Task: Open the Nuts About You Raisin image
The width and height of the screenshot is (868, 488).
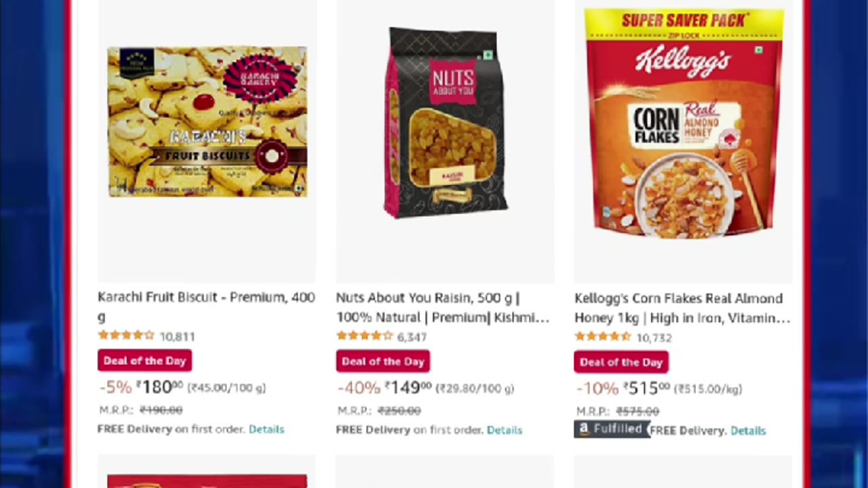Action: [446, 123]
